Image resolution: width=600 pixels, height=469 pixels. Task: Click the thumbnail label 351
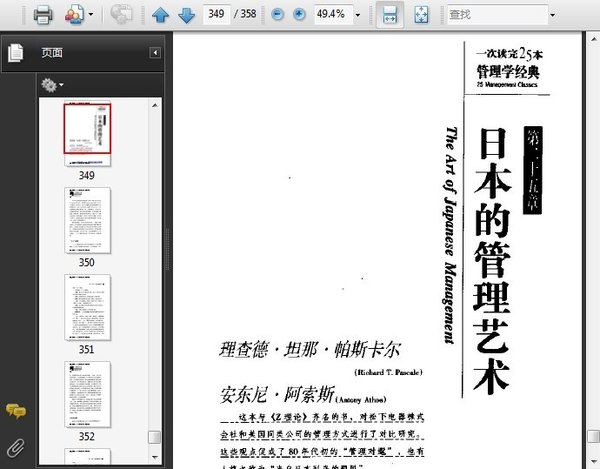click(x=86, y=349)
